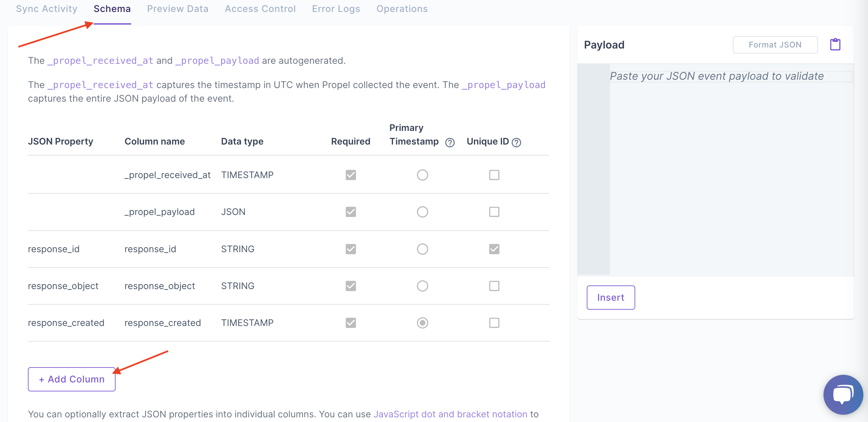Enable Unique ID for response_created
The width and height of the screenshot is (868, 422).
(494, 323)
